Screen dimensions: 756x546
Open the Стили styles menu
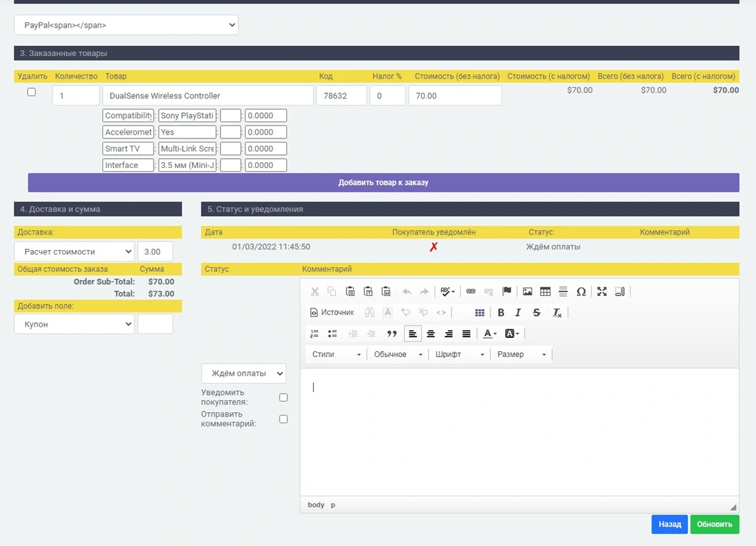pos(336,354)
